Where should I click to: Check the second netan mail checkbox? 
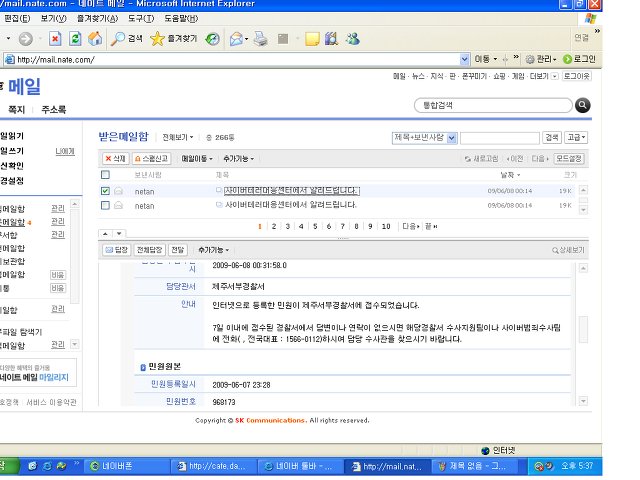[x=105, y=205]
